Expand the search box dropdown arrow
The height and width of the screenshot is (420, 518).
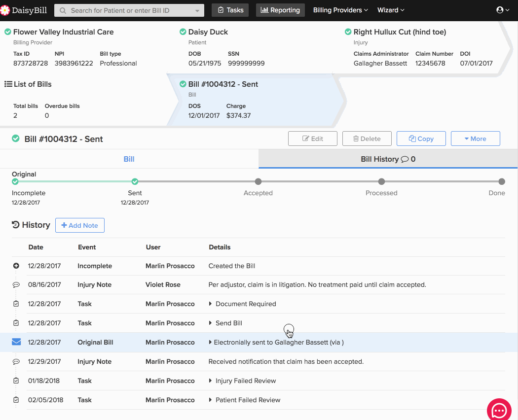click(x=197, y=11)
